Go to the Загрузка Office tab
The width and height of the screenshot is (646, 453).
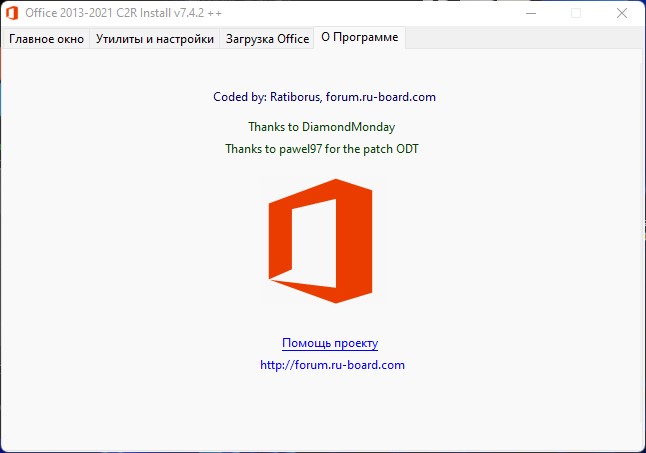click(267, 39)
